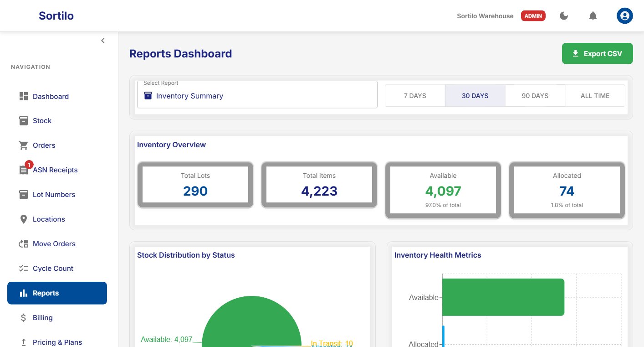Click the Locations pin icon

click(24, 219)
